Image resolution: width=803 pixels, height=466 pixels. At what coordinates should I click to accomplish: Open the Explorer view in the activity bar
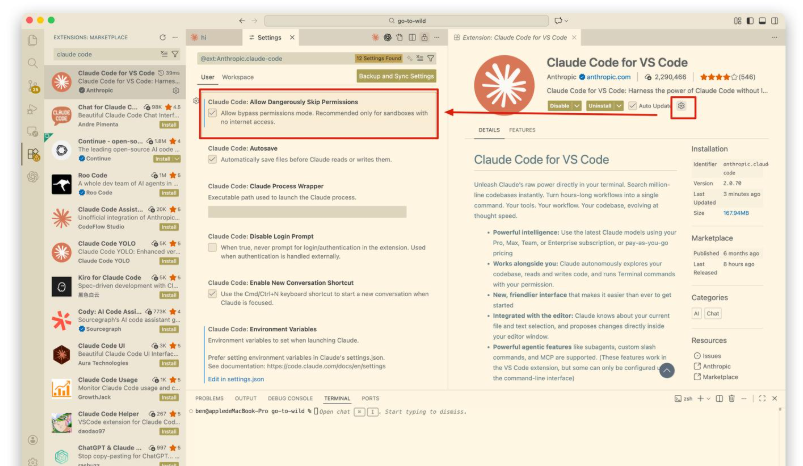[x=33, y=40]
